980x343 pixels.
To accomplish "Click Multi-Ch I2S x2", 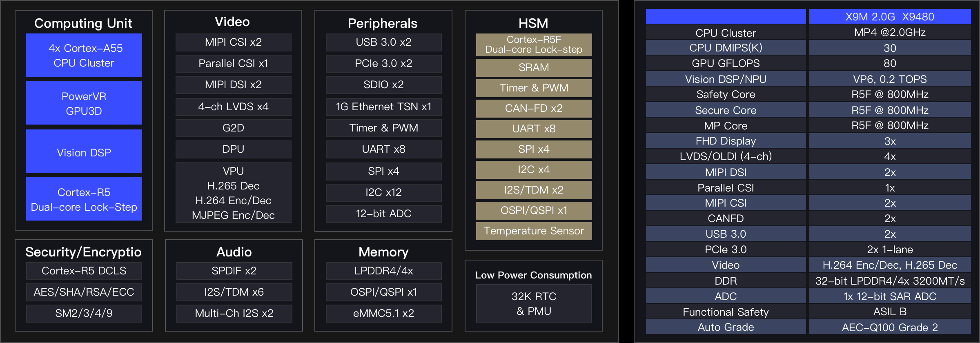I will 234,313.
